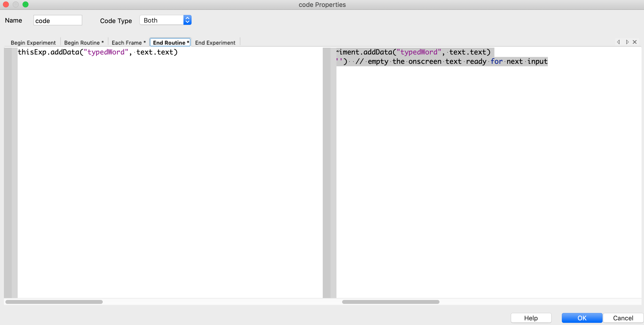
Task: Click the Cancel button
Action: (623, 318)
